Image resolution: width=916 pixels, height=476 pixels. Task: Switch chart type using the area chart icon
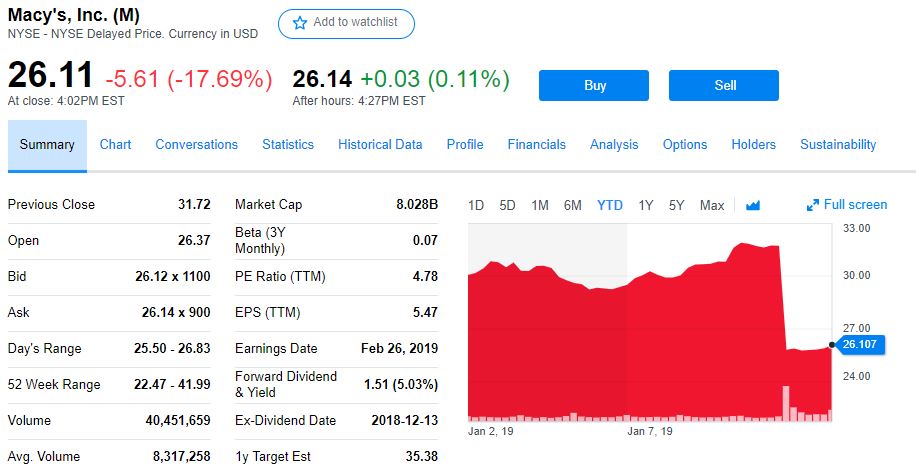tap(753, 206)
